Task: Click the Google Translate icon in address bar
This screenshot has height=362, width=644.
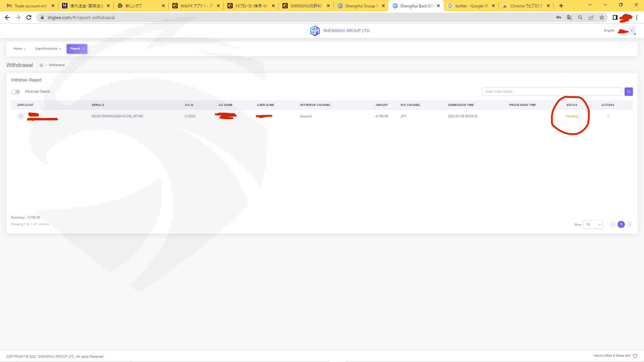Action: click(x=569, y=17)
